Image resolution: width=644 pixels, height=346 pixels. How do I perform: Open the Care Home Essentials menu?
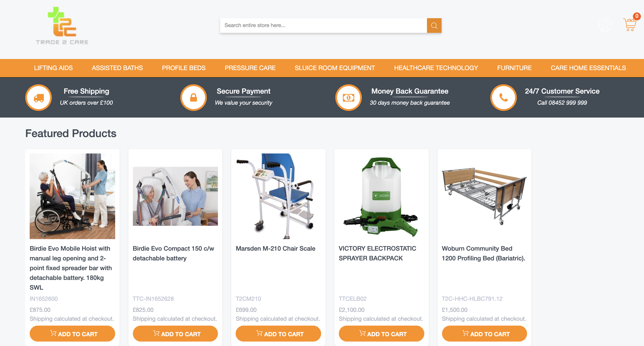588,68
